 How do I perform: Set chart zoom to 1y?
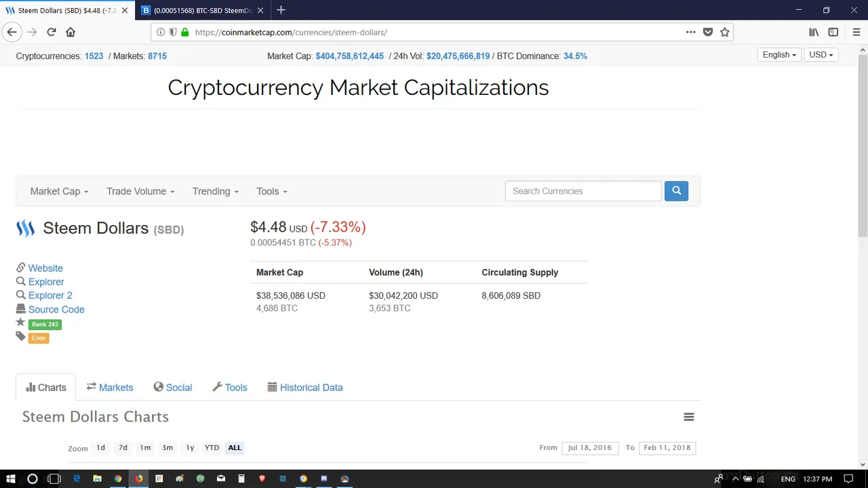point(190,447)
